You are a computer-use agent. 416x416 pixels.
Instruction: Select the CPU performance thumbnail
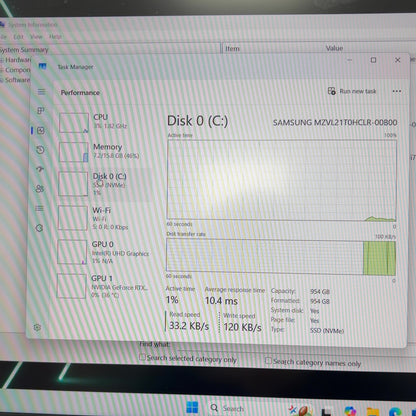coord(74,123)
